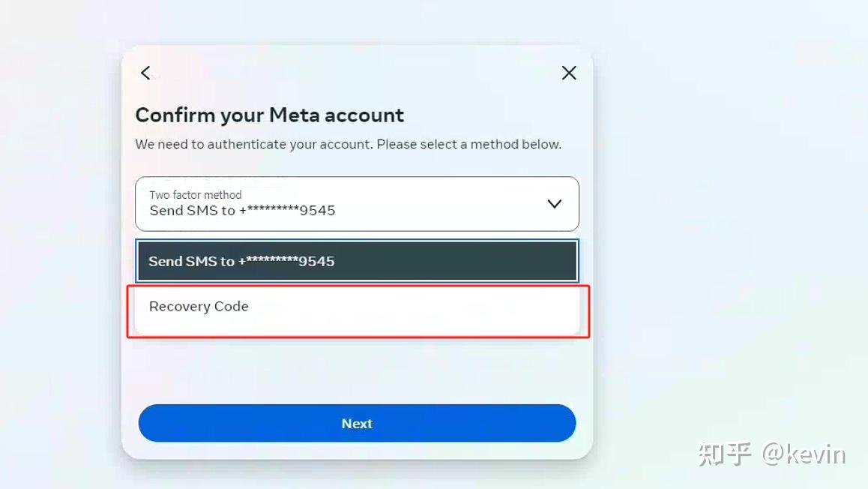Screen dimensions: 868x489
Task: Pick Recovery Code as verification method
Action: 357,307
